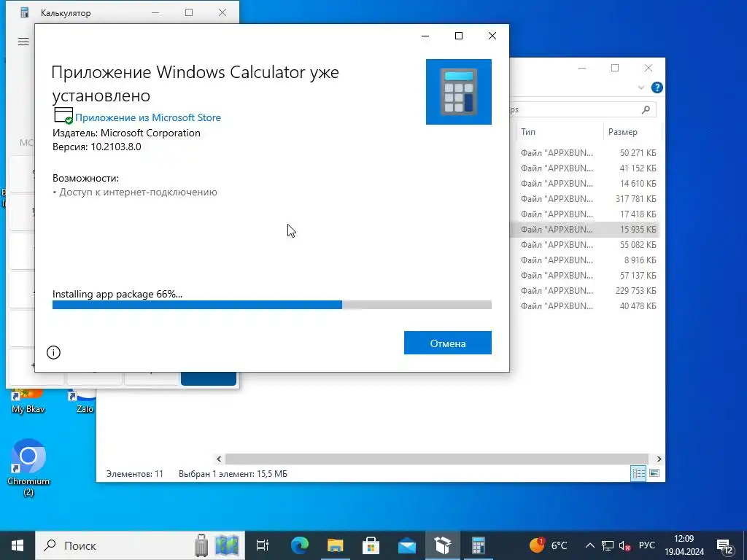Open Microsoft Store from the taskbar
The image size is (747, 560).
(x=371, y=545)
